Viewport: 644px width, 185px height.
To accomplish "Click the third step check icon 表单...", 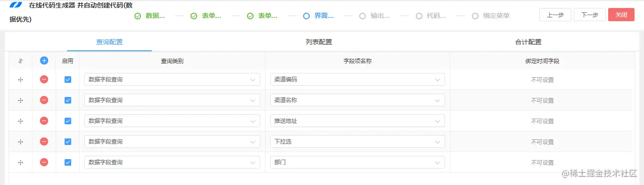I will [x=250, y=16].
